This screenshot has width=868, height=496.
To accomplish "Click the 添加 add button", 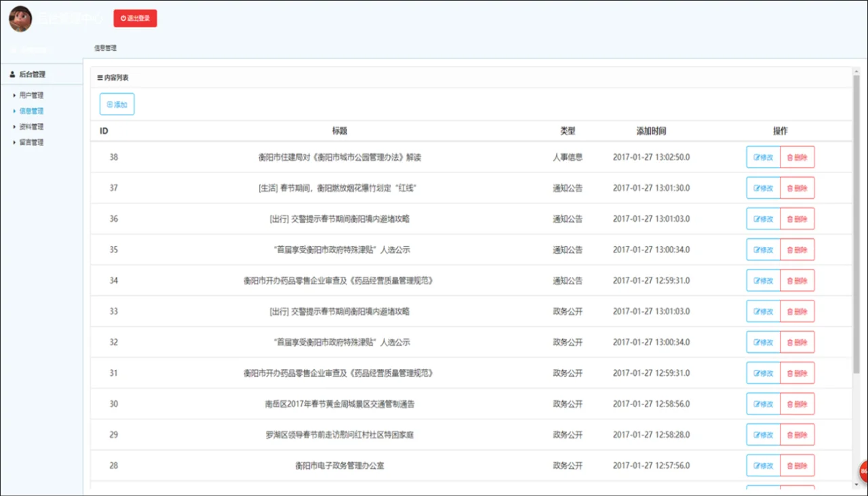I will [117, 104].
